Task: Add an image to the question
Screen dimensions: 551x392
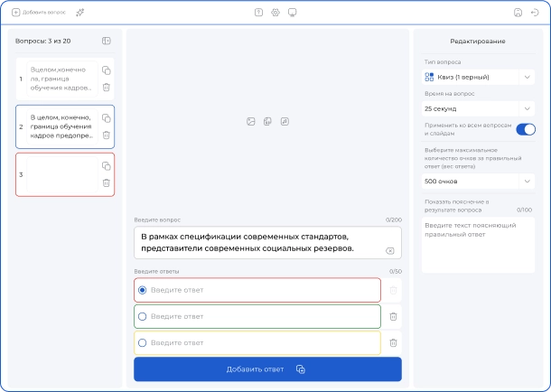Action: (x=250, y=122)
